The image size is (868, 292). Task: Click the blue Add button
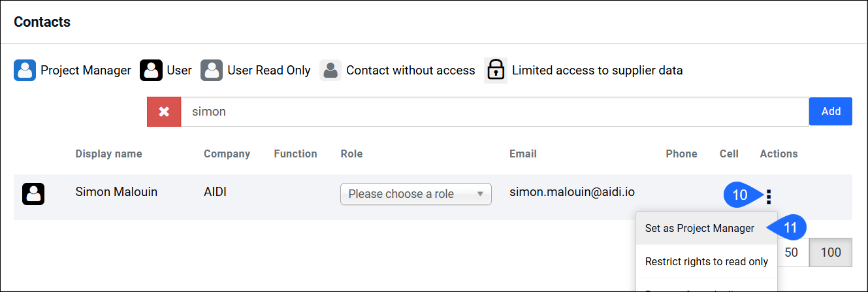pos(831,112)
